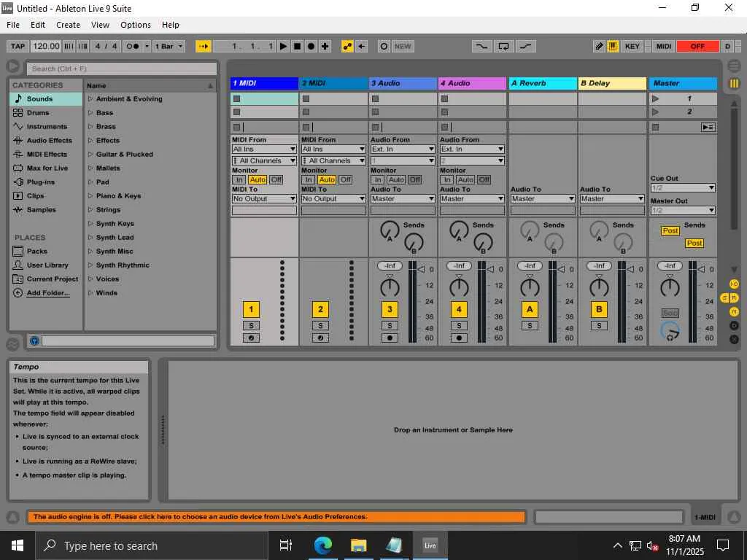Open the Create menu
Image resolution: width=747 pixels, height=560 pixels.
(x=68, y=25)
